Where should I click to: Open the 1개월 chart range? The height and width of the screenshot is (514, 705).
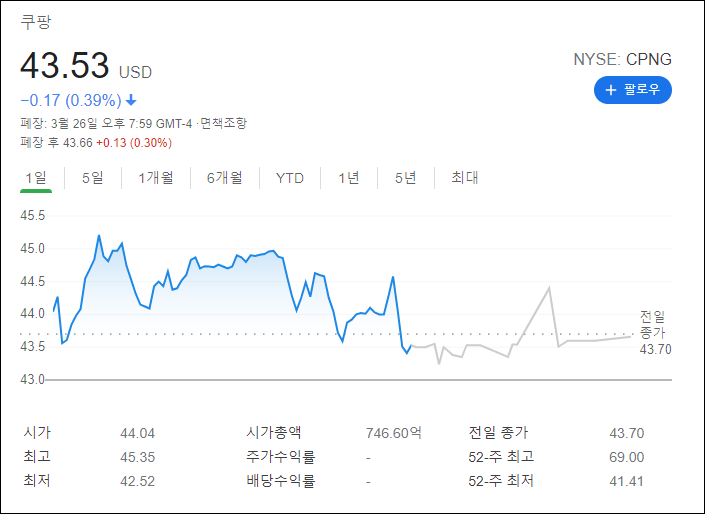pos(156,178)
